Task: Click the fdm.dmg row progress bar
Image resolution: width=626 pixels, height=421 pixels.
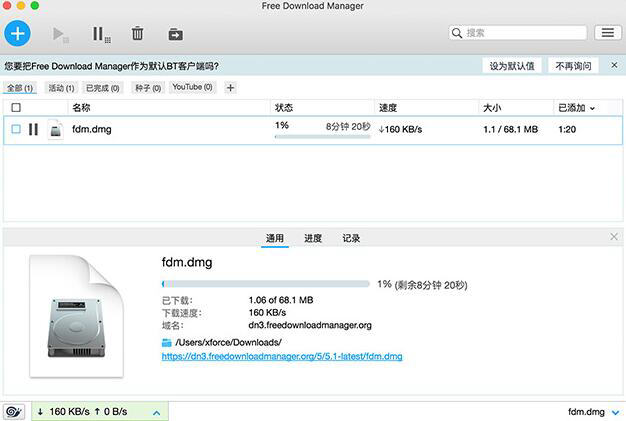Action: click(x=323, y=137)
